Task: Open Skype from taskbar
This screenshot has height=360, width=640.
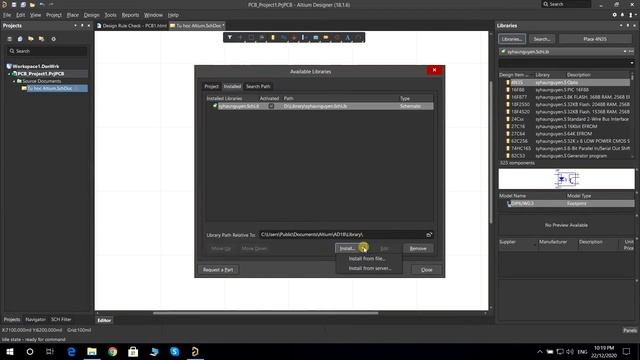Action: [175, 351]
